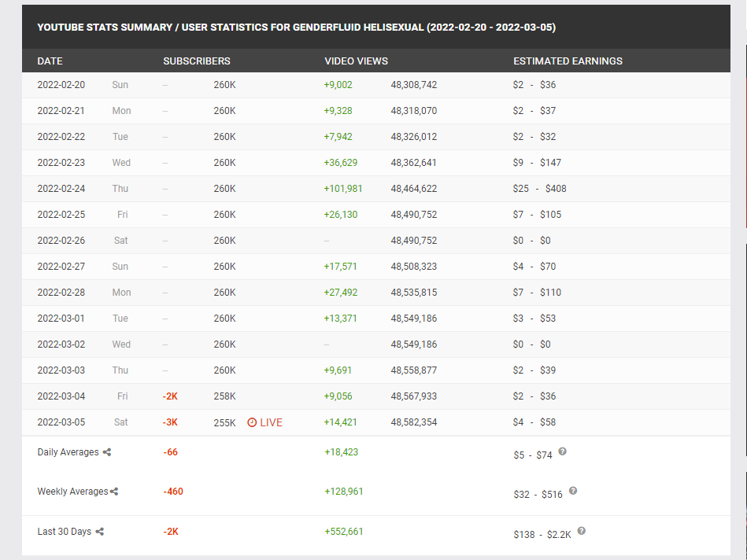This screenshot has height=560, width=747.
Task: Click the $25 - $408 earnings estimate
Action: [540, 189]
